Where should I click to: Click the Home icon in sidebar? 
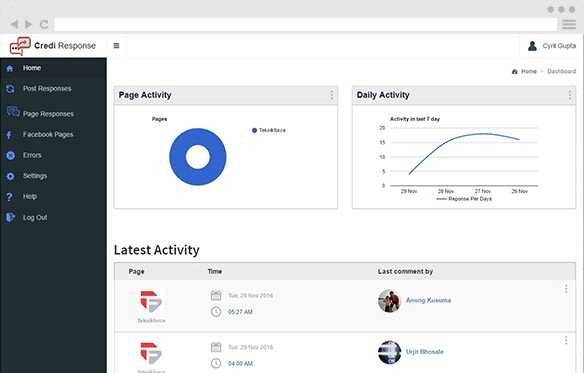10,68
